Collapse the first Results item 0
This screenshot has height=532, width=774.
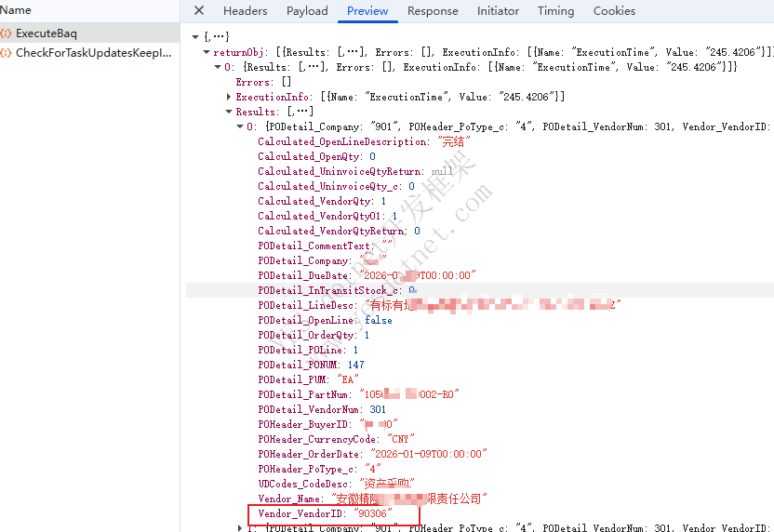[x=240, y=126]
